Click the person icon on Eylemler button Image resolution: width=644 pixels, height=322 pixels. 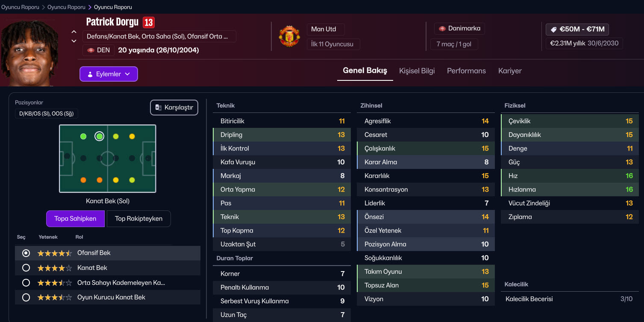click(90, 74)
